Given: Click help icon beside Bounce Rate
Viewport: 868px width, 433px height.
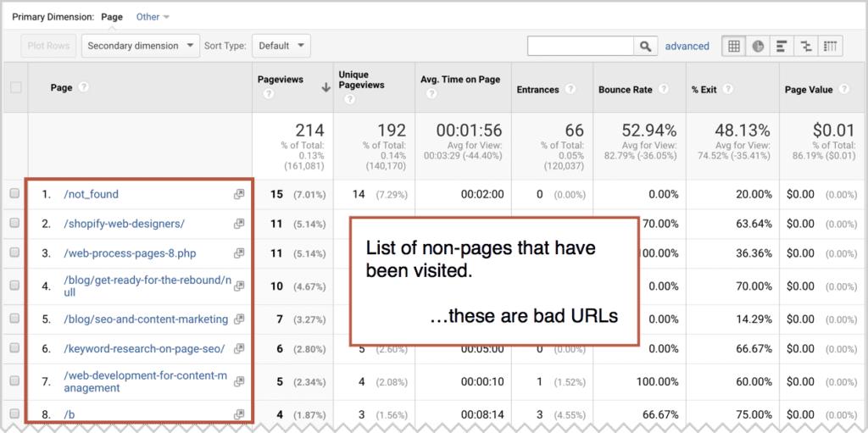Looking at the screenshot, I should [664, 89].
